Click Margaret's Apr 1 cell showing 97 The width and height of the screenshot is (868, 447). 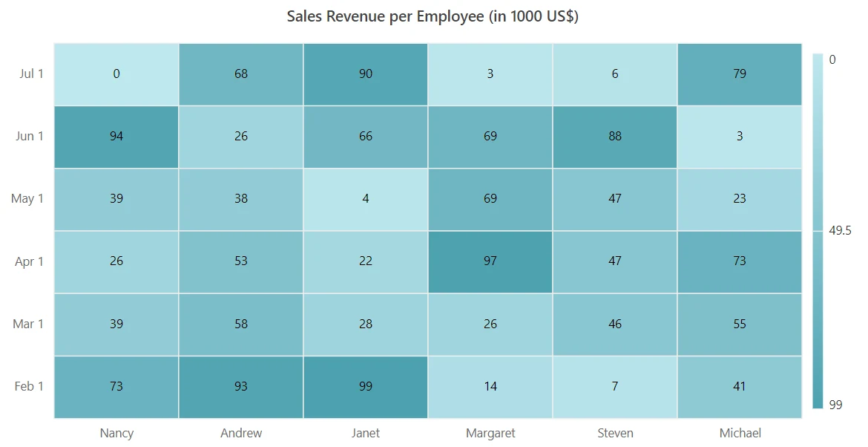[x=490, y=262]
